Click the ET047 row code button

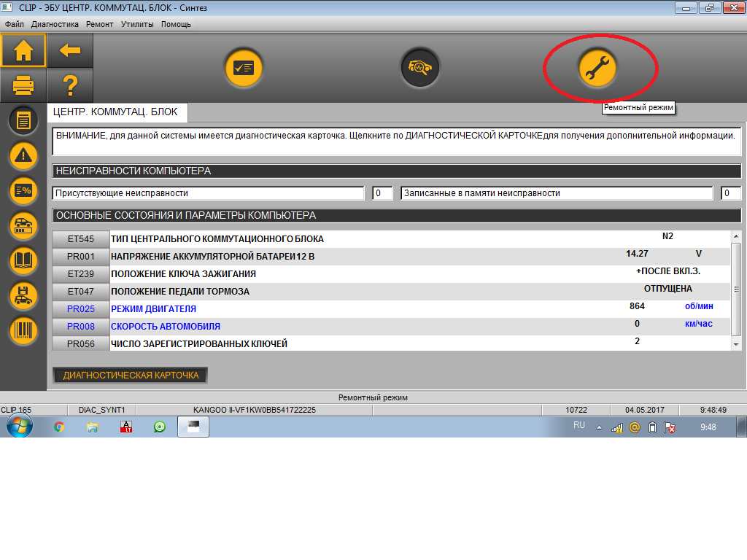[x=81, y=292]
